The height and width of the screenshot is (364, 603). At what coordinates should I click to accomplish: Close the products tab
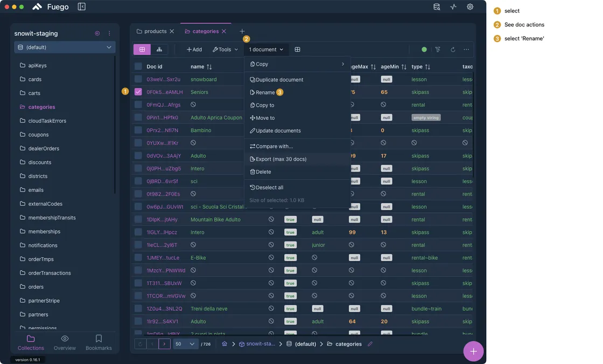click(172, 31)
